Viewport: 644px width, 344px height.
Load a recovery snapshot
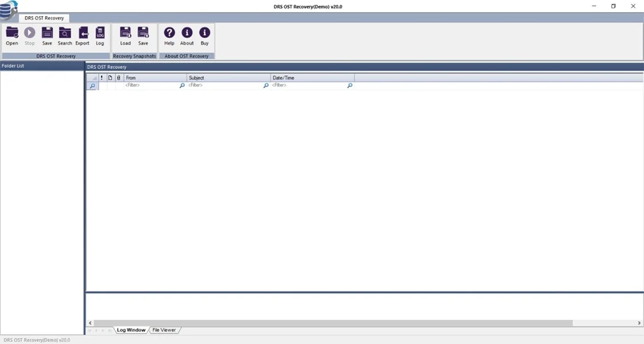point(125,36)
